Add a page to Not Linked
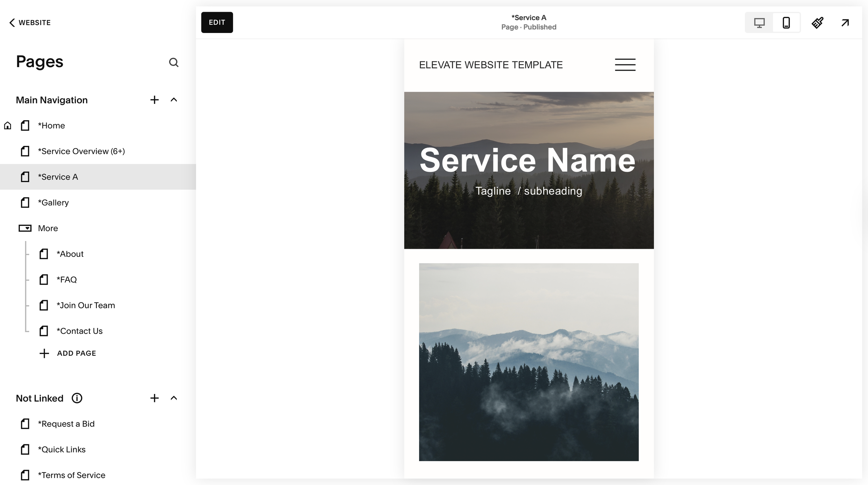Viewport: 868px width, 485px height. tap(155, 398)
